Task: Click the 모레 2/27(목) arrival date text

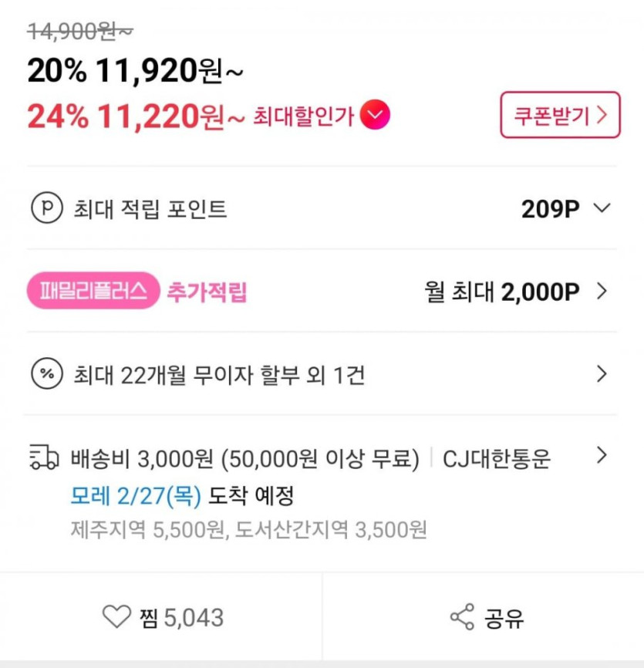Action: tap(136, 496)
